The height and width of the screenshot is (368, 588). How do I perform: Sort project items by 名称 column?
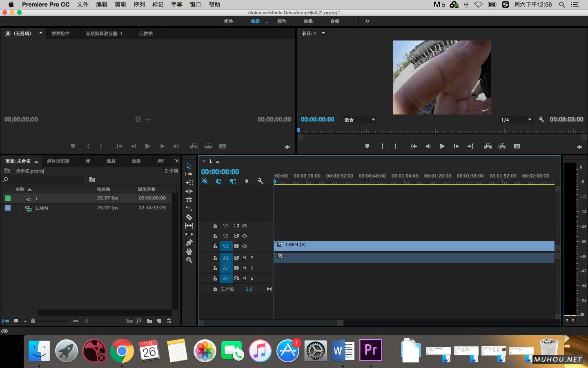20,189
